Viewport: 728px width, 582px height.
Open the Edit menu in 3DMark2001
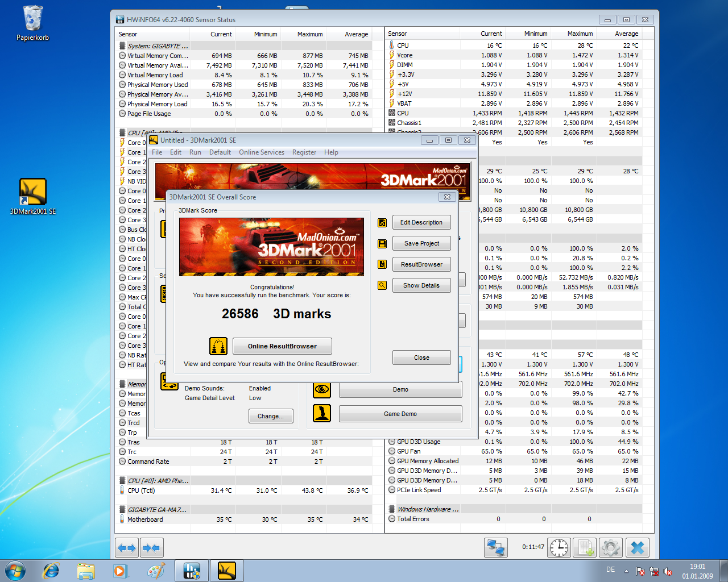click(176, 152)
